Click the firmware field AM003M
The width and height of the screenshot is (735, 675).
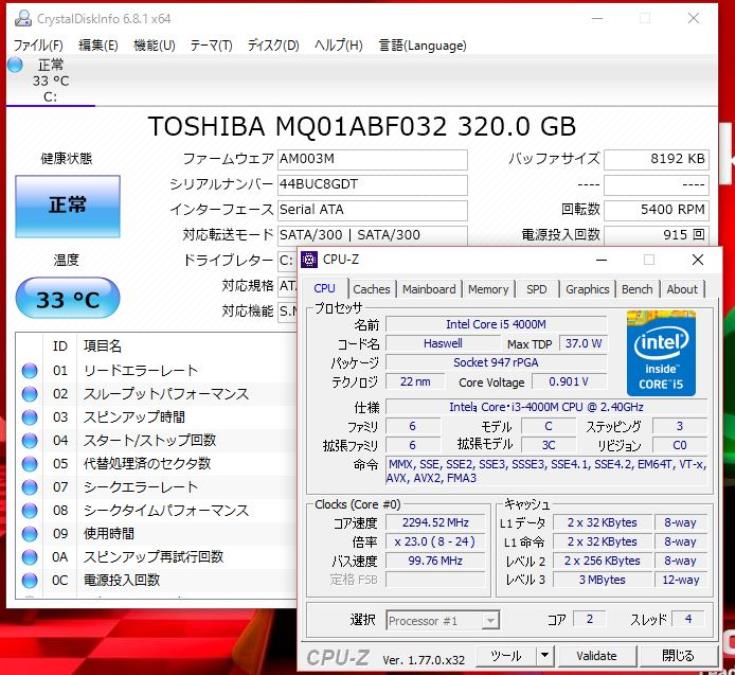point(372,159)
